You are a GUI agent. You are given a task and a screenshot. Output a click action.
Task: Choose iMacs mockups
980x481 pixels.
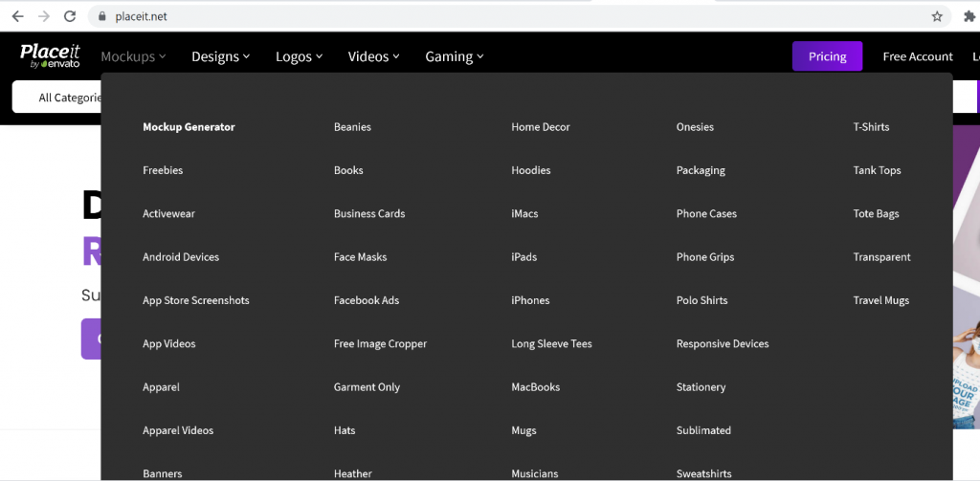tap(524, 213)
